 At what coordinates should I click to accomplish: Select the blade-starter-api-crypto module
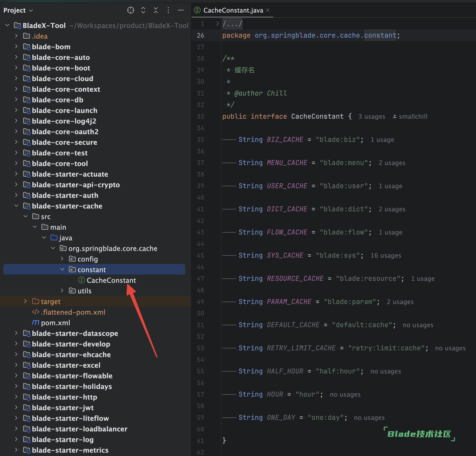(76, 185)
